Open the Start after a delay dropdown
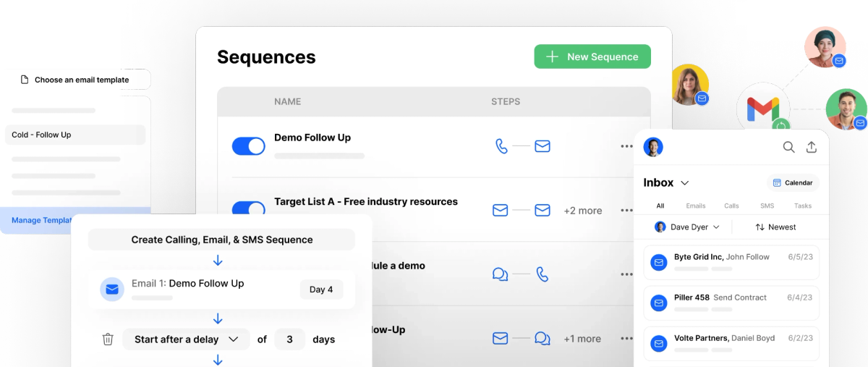Image resolution: width=868 pixels, height=367 pixels. coord(186,339)
